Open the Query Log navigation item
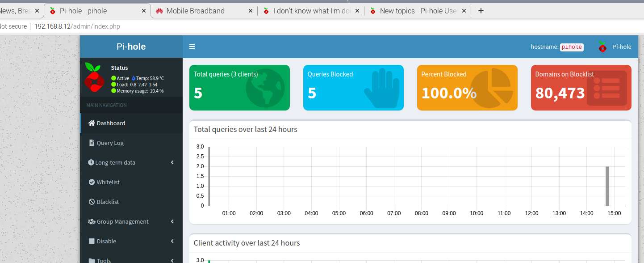 pos(131,143)
